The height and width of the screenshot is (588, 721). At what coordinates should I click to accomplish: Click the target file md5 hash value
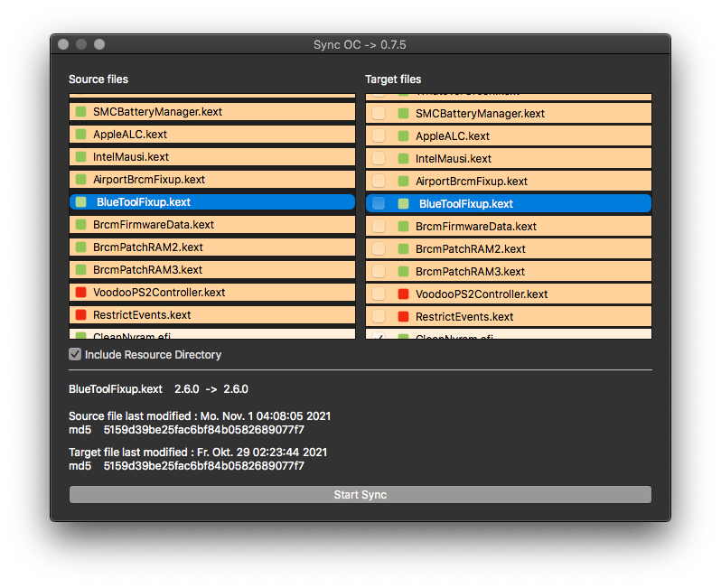203,466
